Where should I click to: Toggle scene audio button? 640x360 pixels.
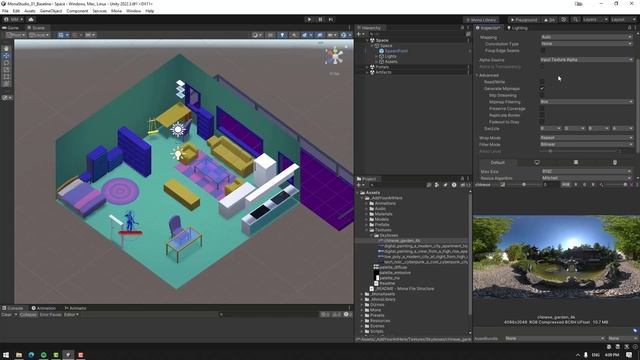pos(294,35)
